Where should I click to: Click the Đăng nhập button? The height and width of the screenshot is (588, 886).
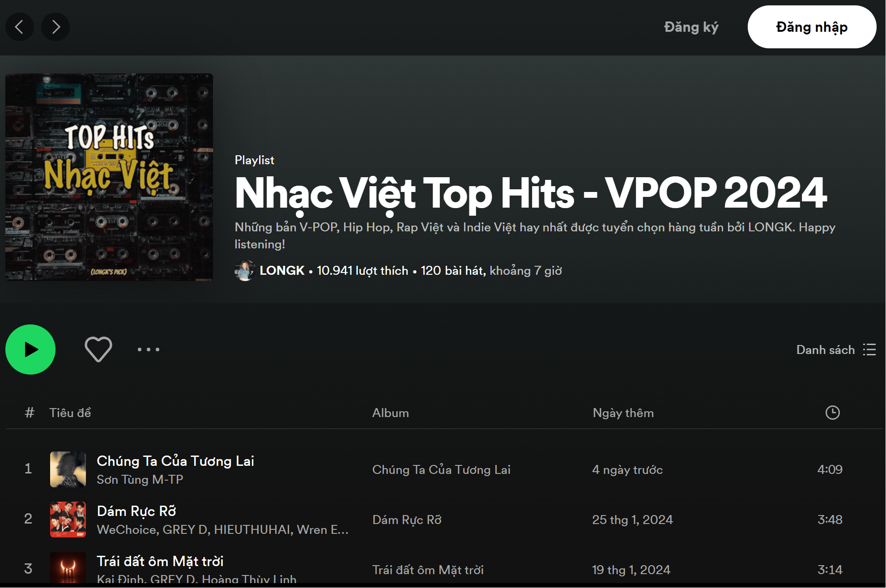(x=812, y=26)
